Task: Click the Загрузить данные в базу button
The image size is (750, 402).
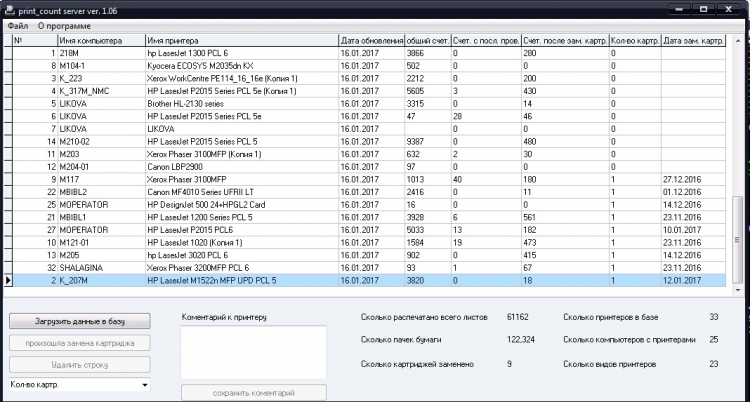Action: point(81,321)
